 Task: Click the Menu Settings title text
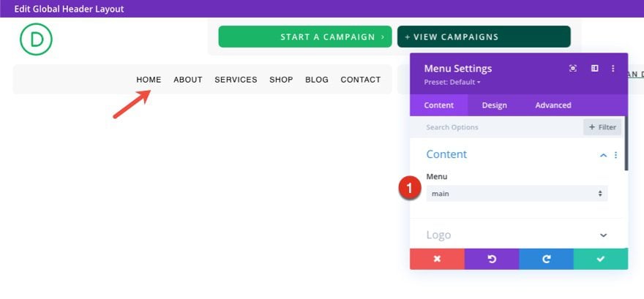point(458,69)
